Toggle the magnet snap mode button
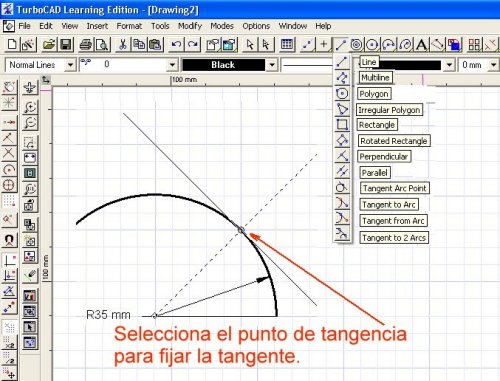 [x=9, y=240]
